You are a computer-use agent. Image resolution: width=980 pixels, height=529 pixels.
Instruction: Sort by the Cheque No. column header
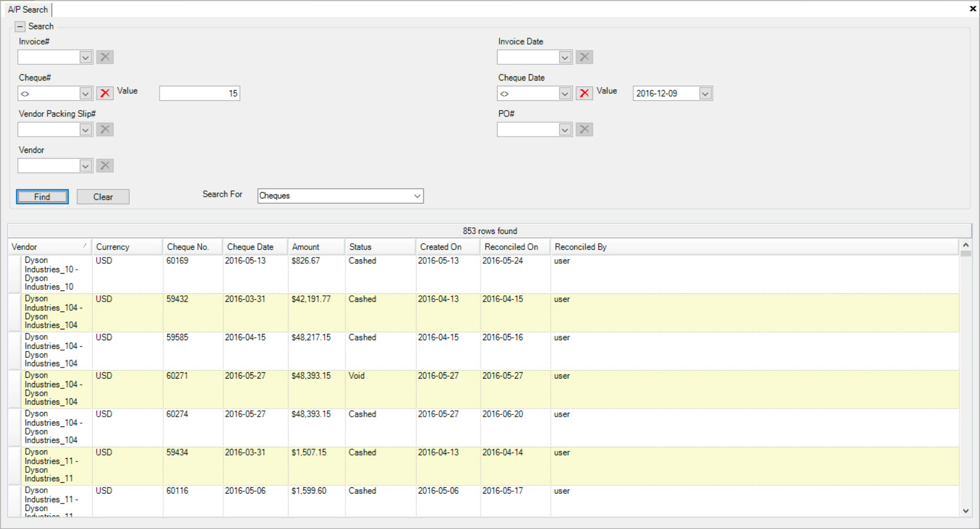(193, 247)
